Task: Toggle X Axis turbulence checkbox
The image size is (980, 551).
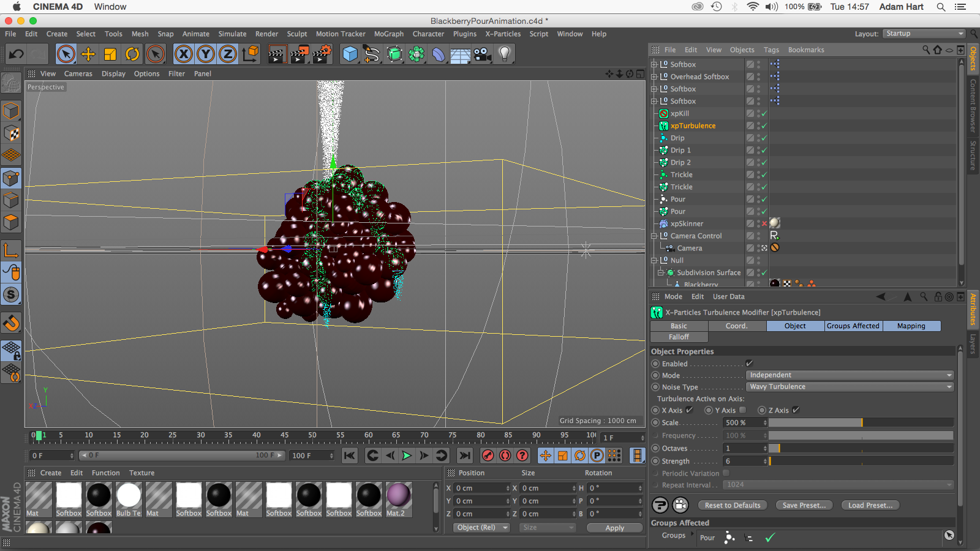Action: click(x=689, y=410)
